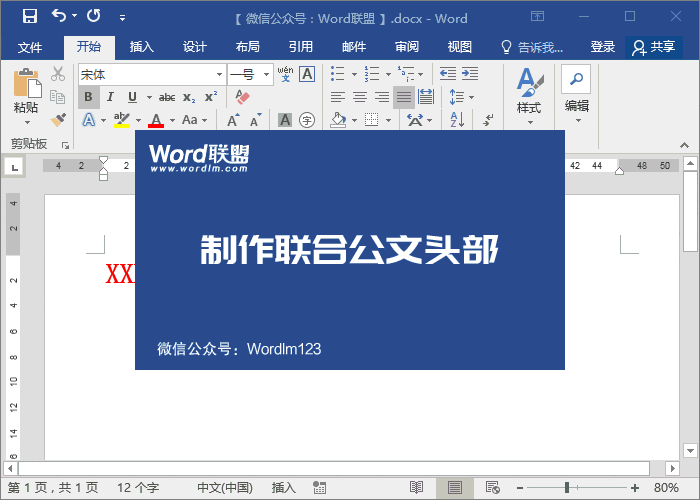Open the multilevel list dropdown
The width and height of the screenshot is (700, 500).
coord(421,74)
